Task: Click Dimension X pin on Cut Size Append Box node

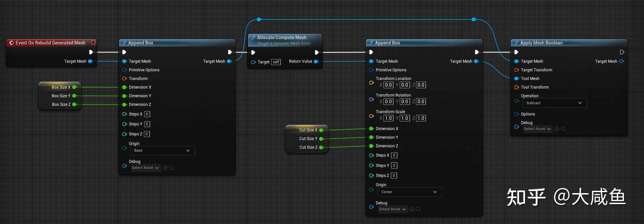Action: [x=372, y=129]
